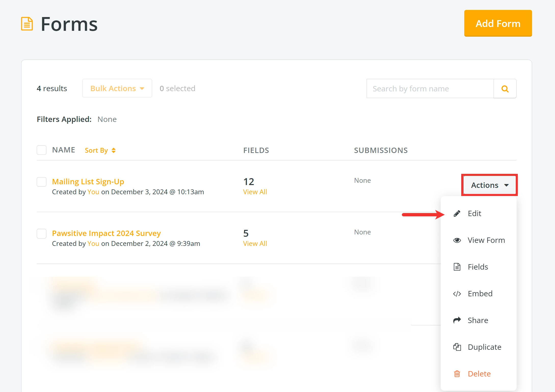Click the Share arrow icon

tap(457, 320)
